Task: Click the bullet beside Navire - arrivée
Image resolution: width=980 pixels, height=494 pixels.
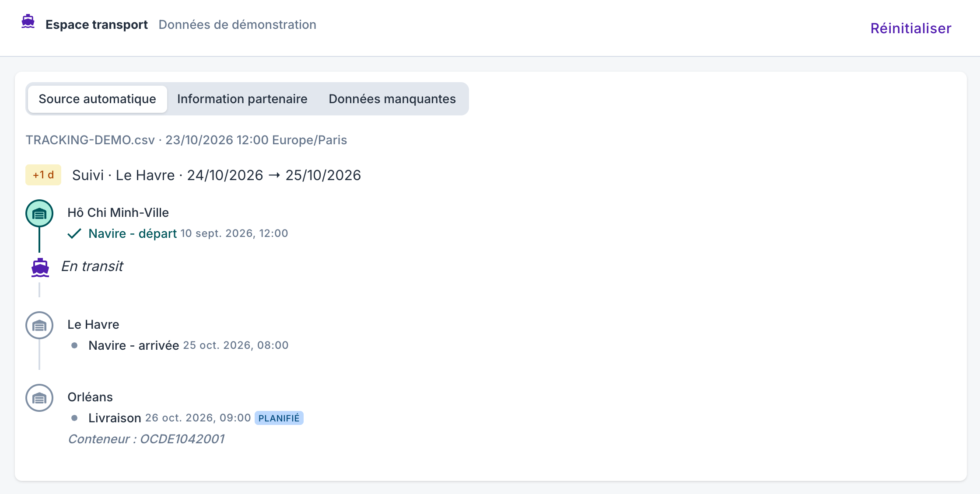Action: (74, 345)
